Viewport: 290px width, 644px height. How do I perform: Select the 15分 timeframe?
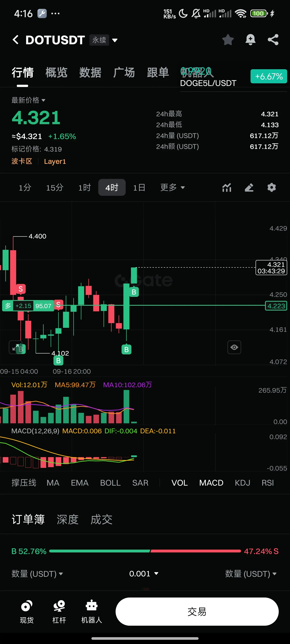coord(55,188)
